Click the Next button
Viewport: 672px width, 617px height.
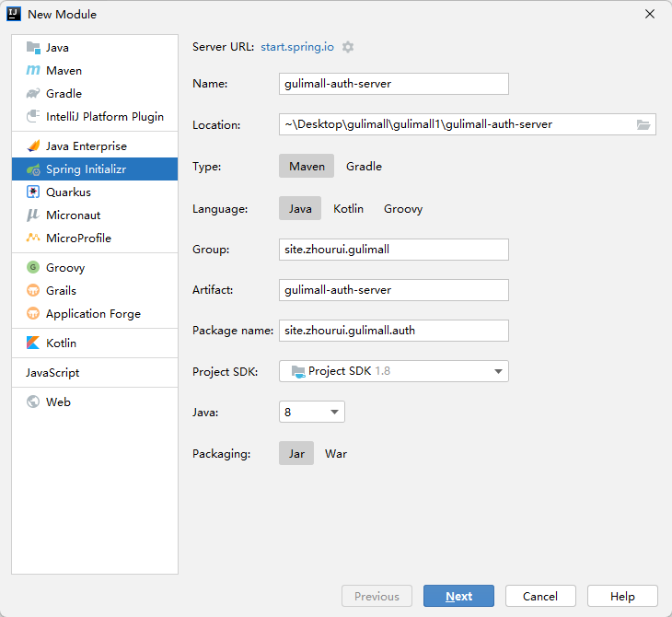pyautogui.click(x=458, y=596)
